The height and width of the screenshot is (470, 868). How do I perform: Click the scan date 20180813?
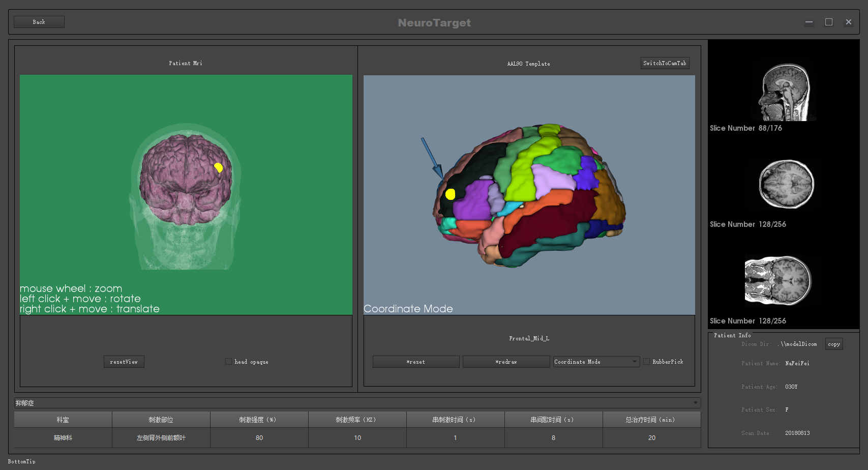(x=797, y=433)
